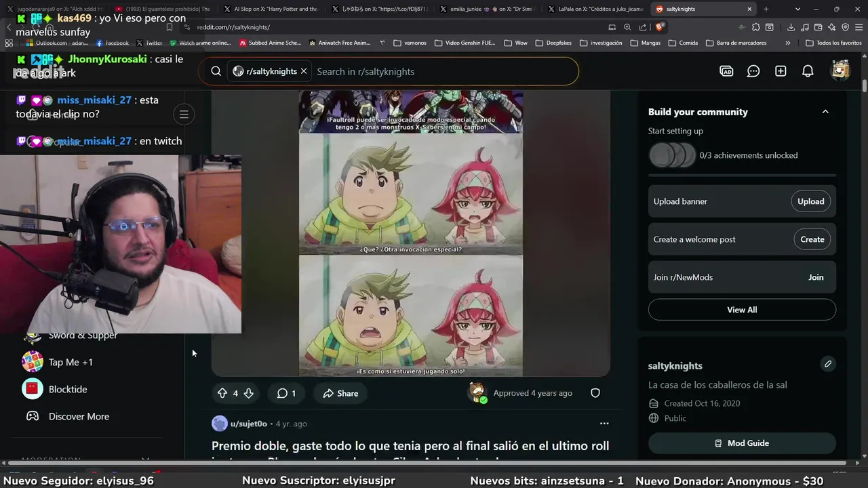This screenshot has width=868, height=488.
Task: Click Brave Shields lion icon
Action: [660, 27]
